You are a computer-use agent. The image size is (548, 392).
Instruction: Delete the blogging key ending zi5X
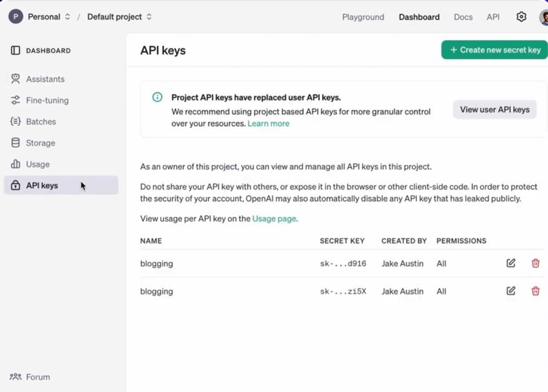click(535, 291)
